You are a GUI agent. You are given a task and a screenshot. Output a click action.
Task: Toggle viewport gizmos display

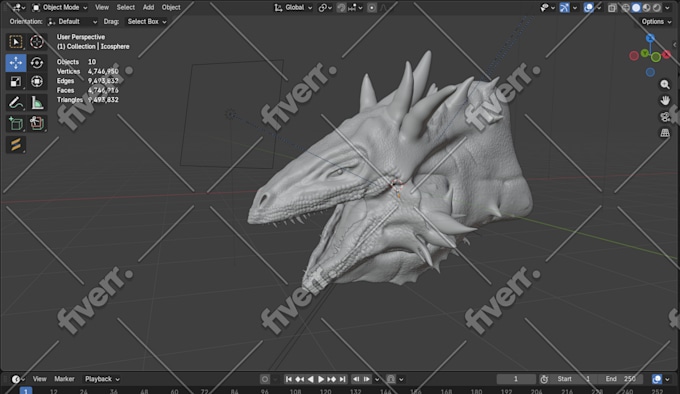(564, 8)
